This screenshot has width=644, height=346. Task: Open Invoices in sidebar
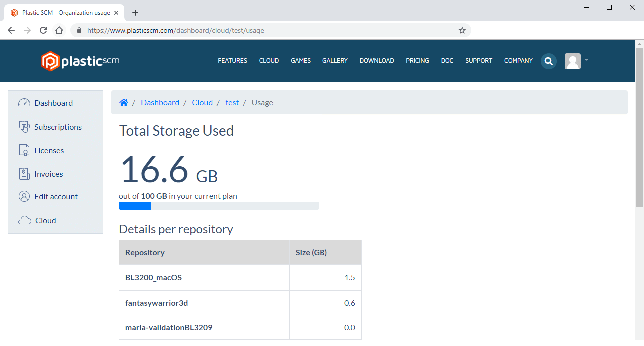tap(48, 174)
